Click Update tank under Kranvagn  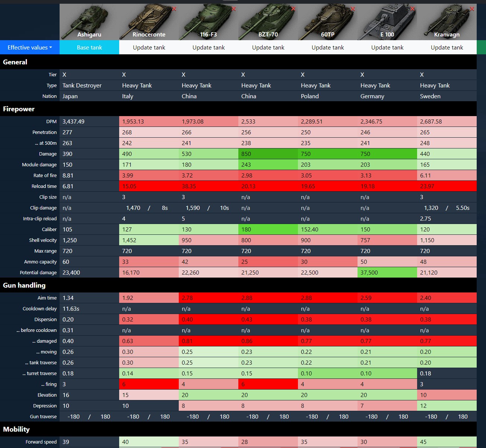447,47
